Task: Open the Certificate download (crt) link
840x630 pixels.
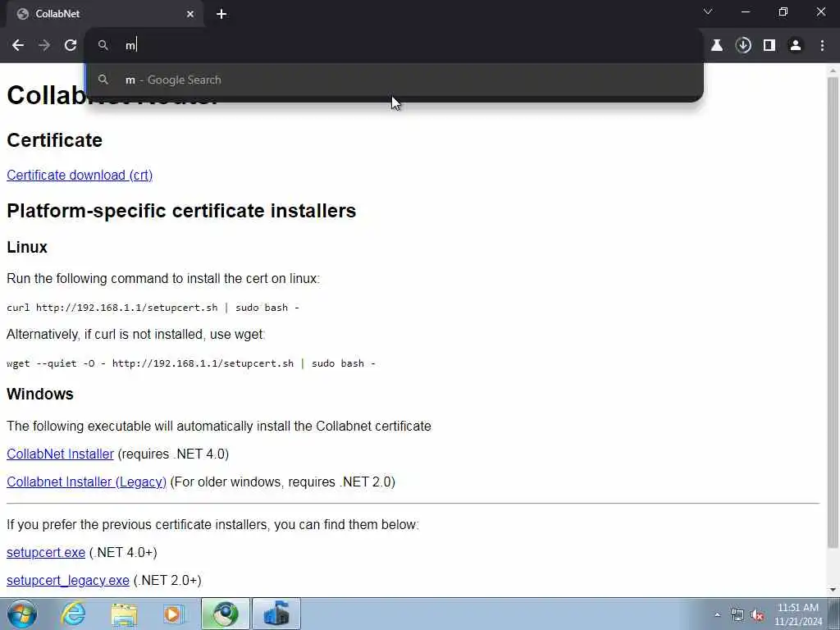Action: click(x=80, y=176)
